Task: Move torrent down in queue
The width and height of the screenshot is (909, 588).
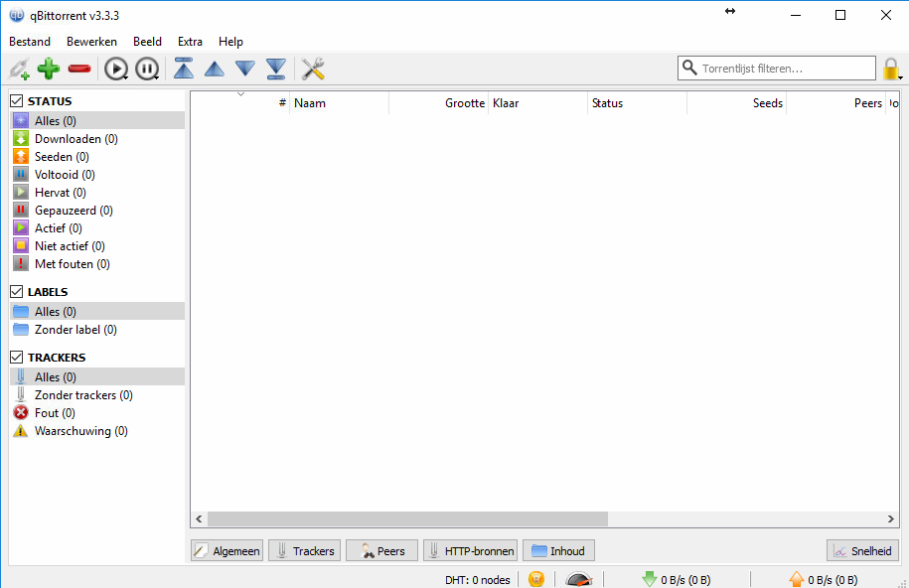Action: (x=245, y=69)
